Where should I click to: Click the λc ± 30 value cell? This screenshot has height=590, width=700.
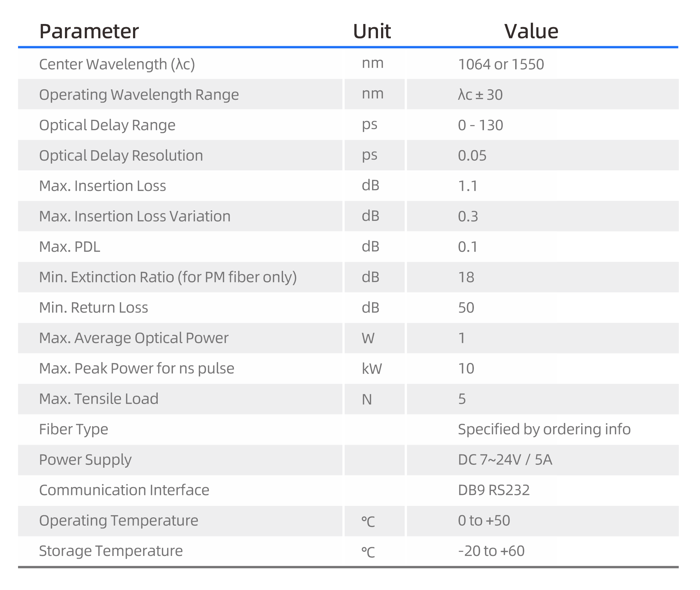tap(480, 95)
